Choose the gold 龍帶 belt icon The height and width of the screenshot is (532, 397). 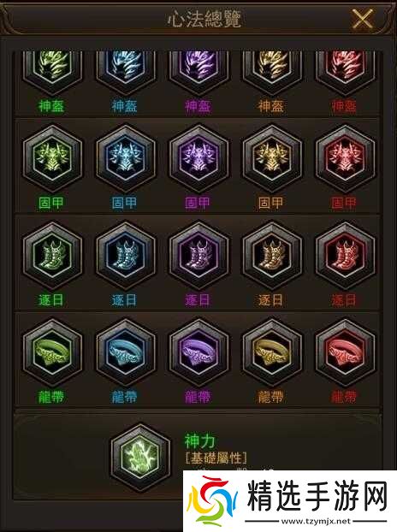pos(271,353)
